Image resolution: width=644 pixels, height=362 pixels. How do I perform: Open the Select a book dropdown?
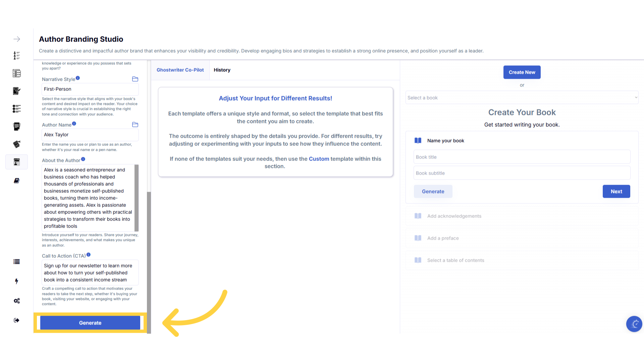coord(522,98)
